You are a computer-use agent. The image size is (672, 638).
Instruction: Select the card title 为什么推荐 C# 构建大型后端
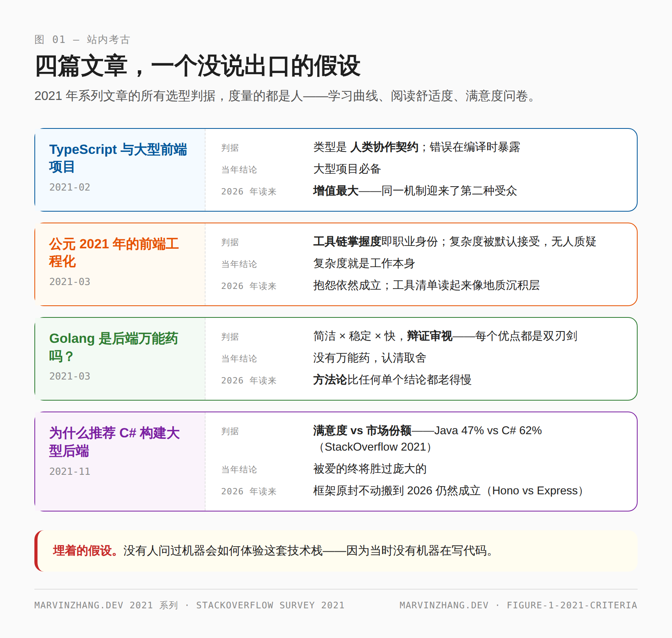[114, 442]
